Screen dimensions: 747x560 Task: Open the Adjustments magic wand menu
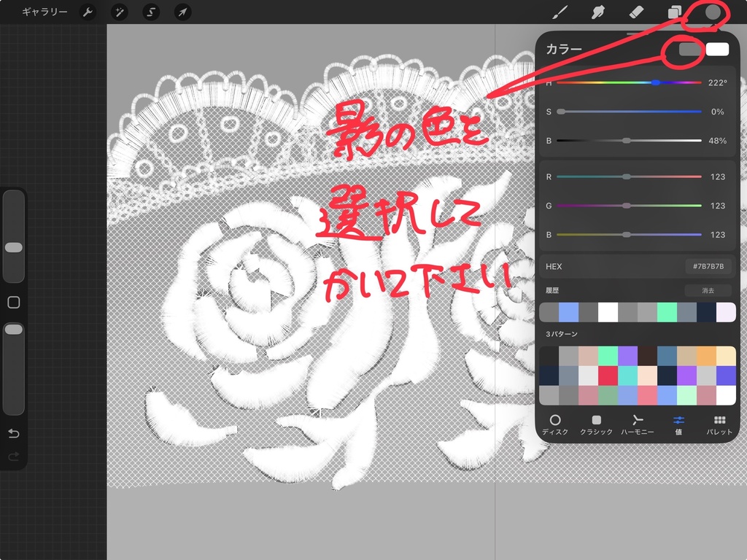tap(119, 12)
